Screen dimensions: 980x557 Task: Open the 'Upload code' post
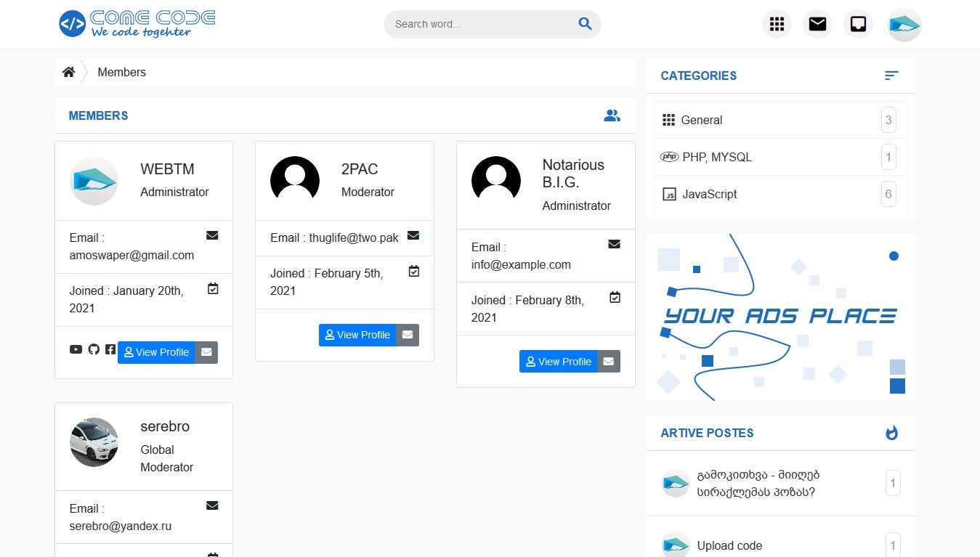pos(729,545)
